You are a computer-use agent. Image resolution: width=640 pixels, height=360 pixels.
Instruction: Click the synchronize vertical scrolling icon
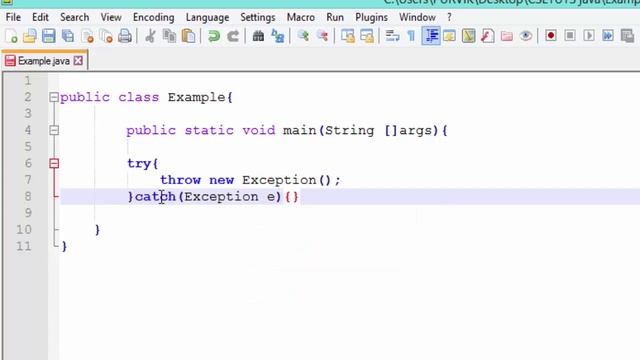[x=348, y=36]
